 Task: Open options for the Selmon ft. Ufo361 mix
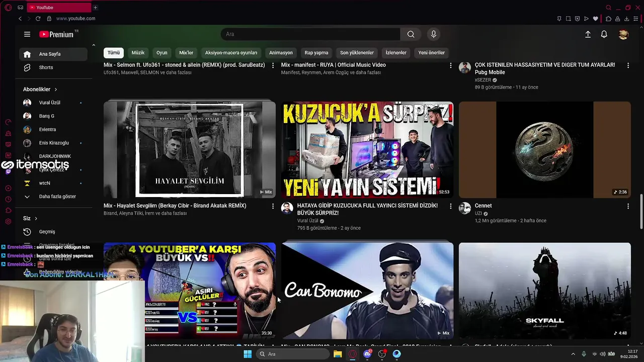click(x=273, y=65)
